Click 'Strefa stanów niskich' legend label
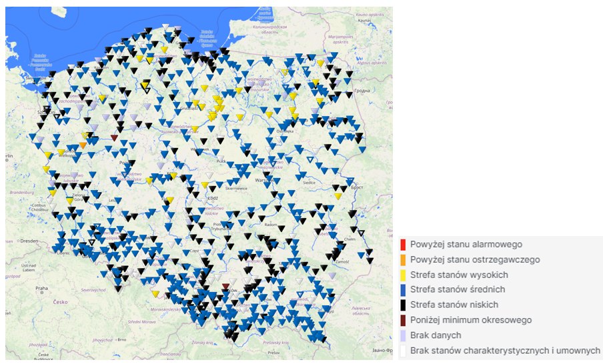The height and width of the screenshot is (364, 609). [457, 305]
